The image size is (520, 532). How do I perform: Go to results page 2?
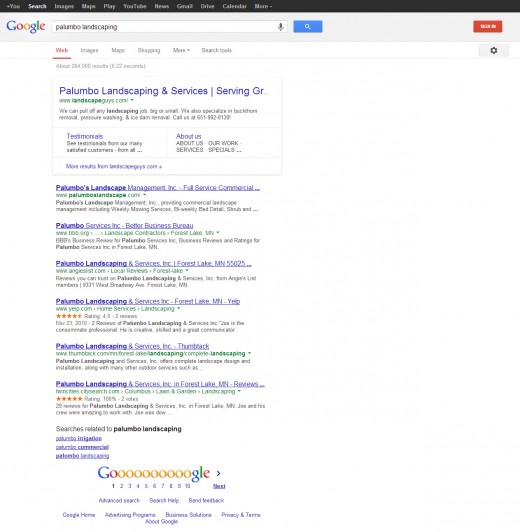(121, 486)
